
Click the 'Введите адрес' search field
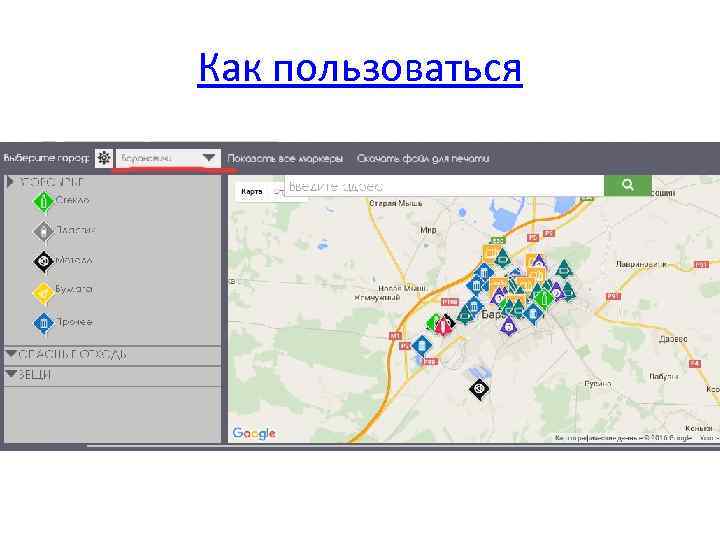click(444, 186)
